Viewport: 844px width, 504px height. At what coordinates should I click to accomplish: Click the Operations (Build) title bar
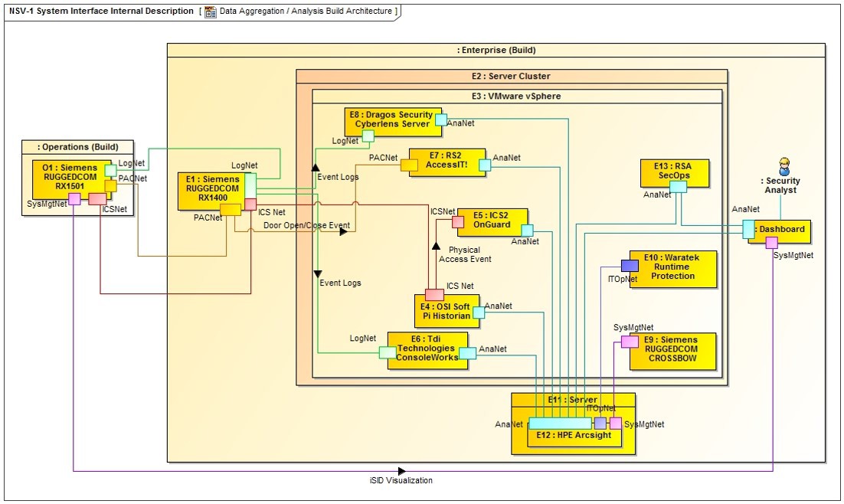point(77,147)
